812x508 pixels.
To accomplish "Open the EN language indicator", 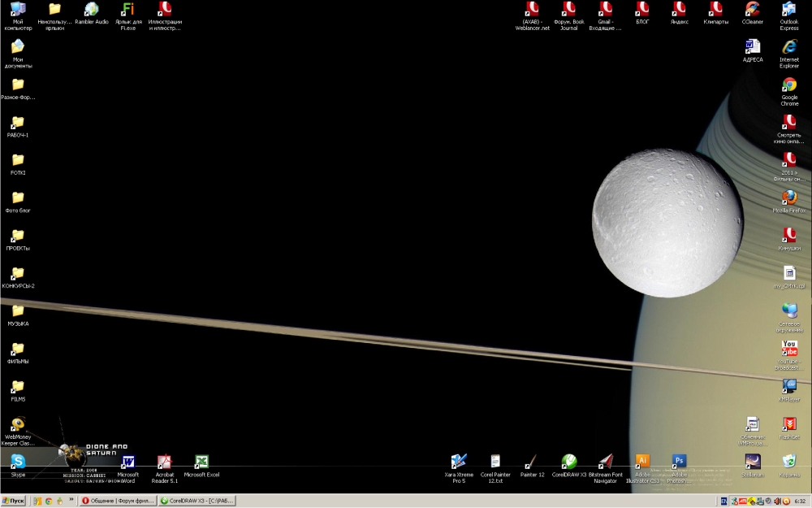I will click(723, 501).
